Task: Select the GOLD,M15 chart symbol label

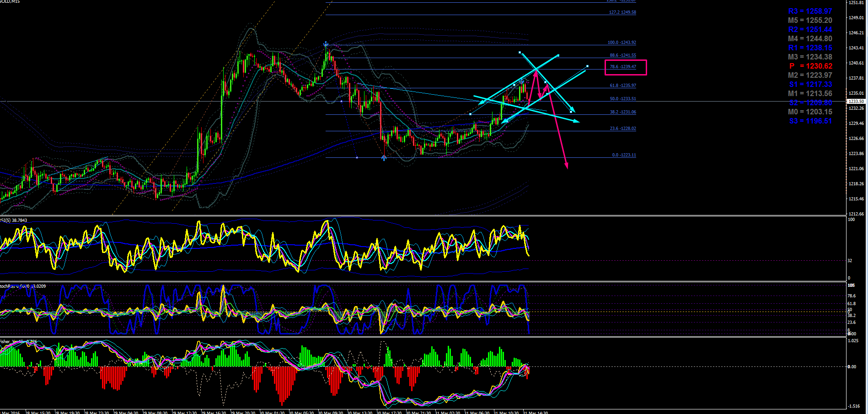Action: click(10, 2)
